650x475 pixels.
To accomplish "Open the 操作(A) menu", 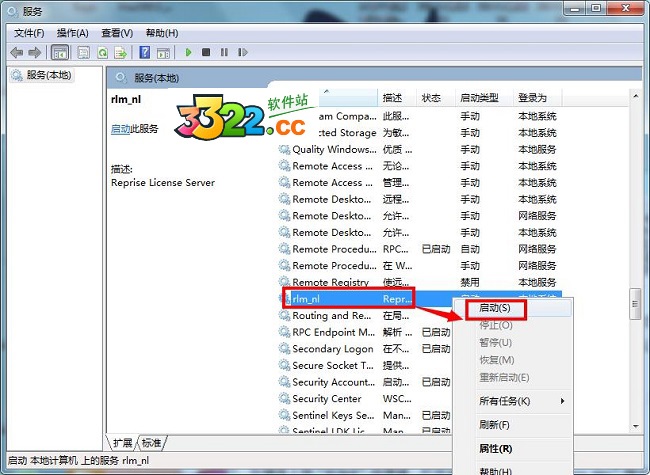I will point(73,33).
